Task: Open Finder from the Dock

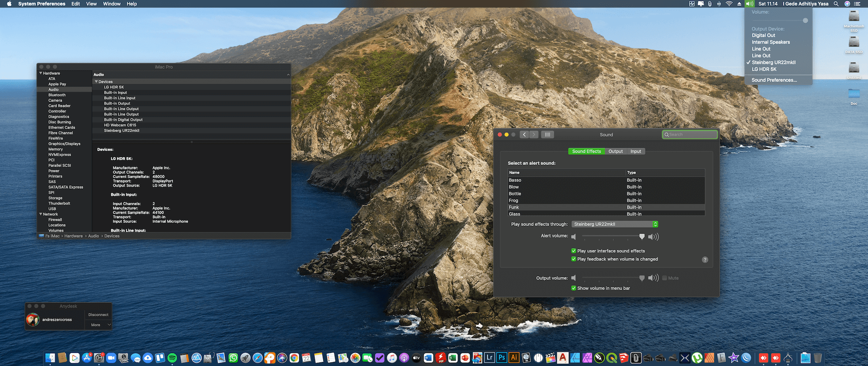Action: coord(50,358)
